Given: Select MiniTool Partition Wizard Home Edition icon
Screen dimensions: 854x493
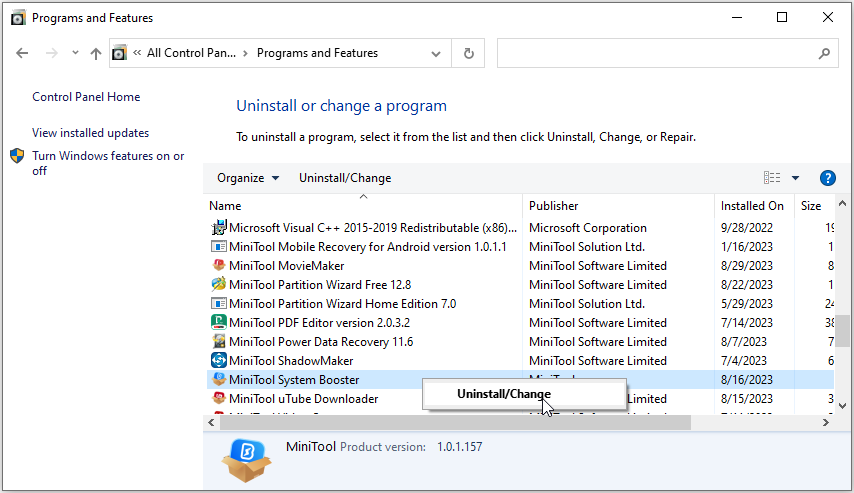Looking at the screenshot, I should tap(218, 303).
